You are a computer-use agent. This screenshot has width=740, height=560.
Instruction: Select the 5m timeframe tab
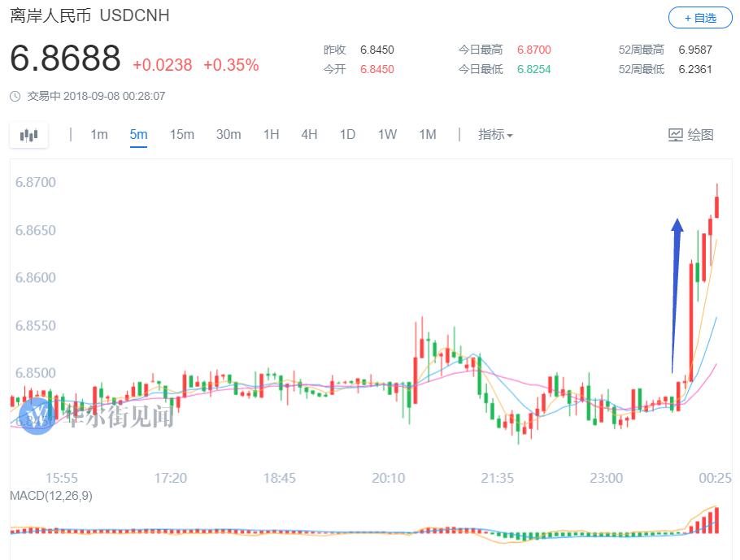(x=138, y=135)
